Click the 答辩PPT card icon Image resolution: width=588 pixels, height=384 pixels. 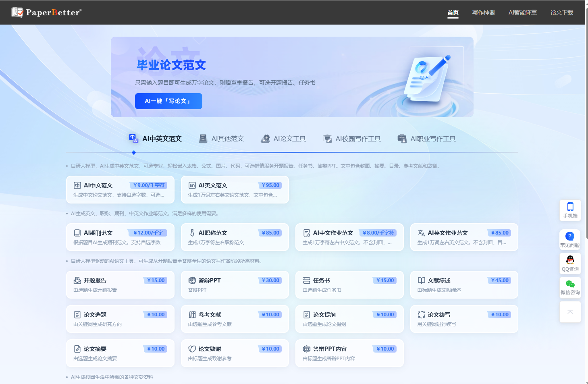click(x=192, y=280)
